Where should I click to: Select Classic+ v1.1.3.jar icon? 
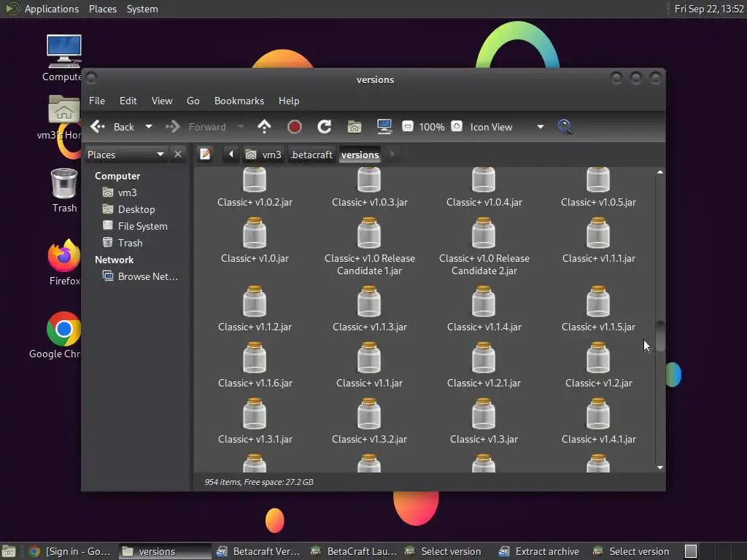(x=369, y=301)
